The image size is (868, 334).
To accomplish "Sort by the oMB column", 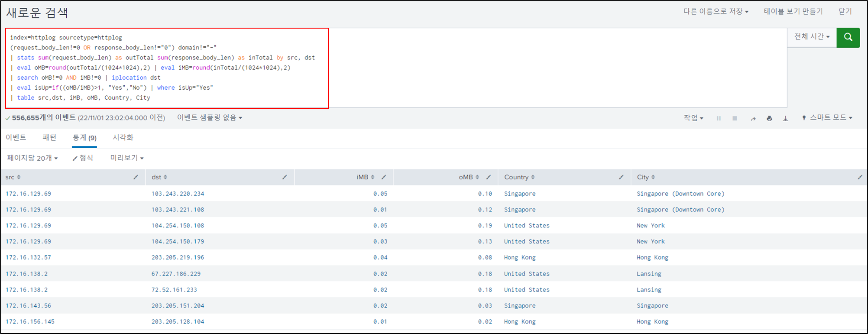I will [x=469, y=177].
